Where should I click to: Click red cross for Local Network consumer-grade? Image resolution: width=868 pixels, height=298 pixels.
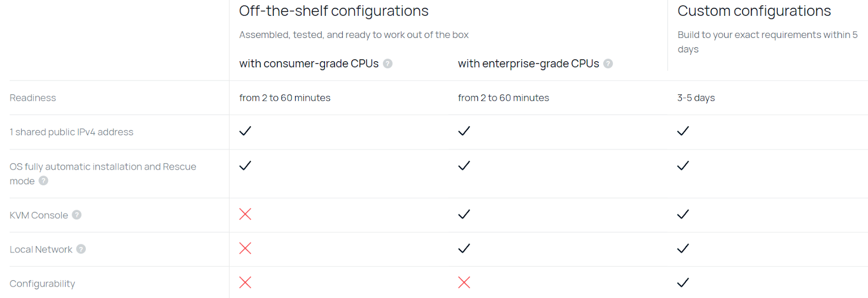click(245, 248)
